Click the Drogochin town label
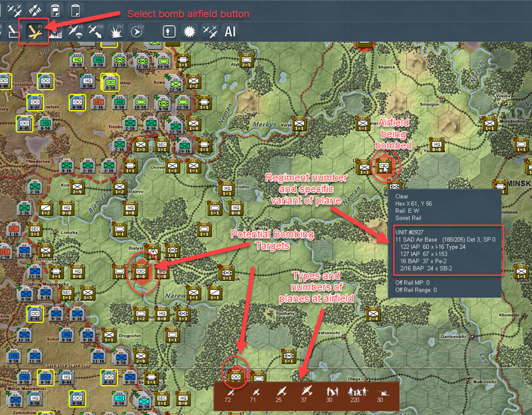Image resolution: width=532 pixels, height=415 pixels. [x=130, y=336]
